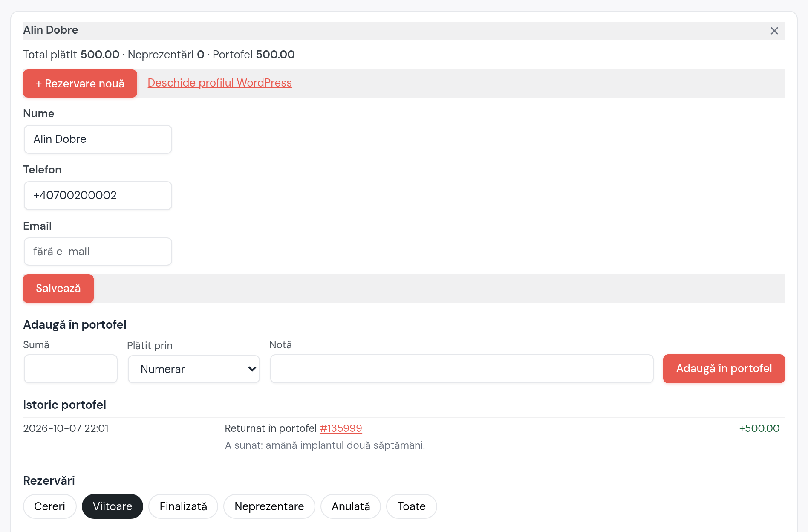Screen dimensions: 808x532
Task: Select the Viitoare filter tab
Action: [x=113, y=506]
